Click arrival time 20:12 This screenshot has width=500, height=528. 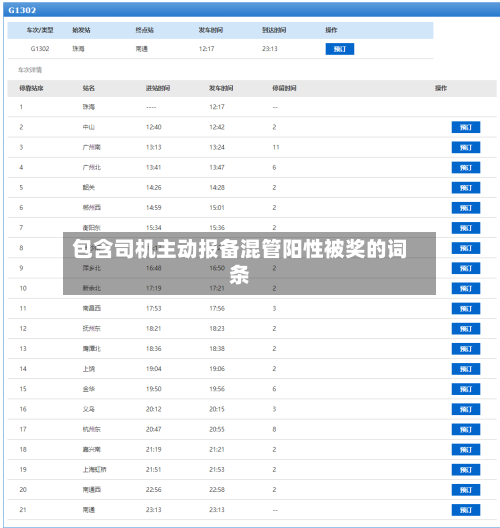[x=154, y=409]
